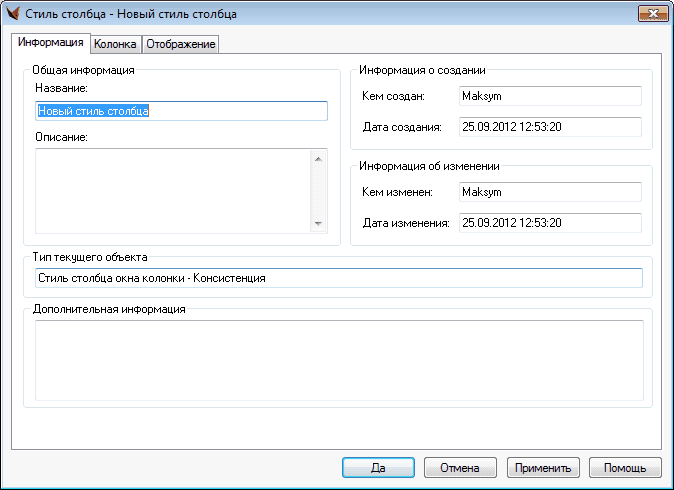Click the Описание scrollbar track
The height and width of the screenshot is (490, 674).
319,190
